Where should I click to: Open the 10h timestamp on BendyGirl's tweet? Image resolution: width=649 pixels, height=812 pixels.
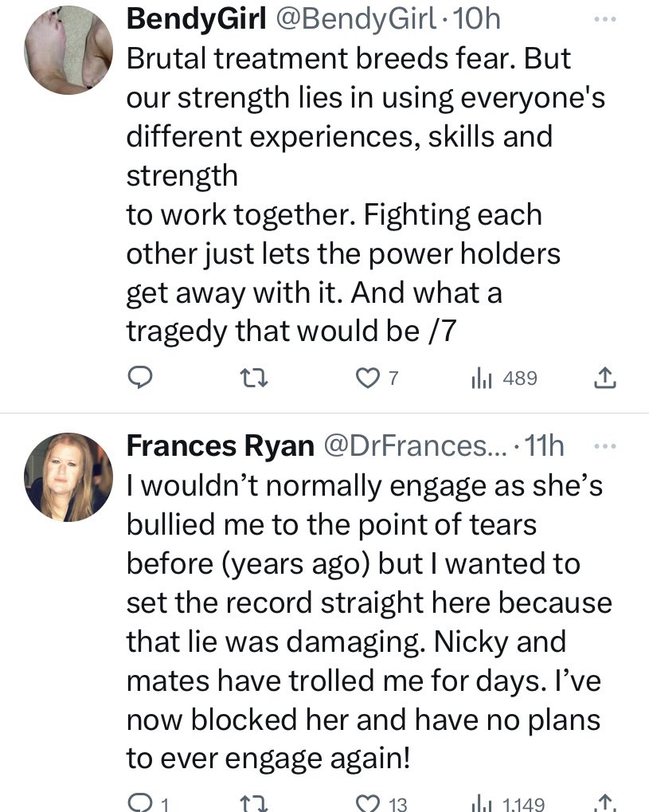pos(476,19)
